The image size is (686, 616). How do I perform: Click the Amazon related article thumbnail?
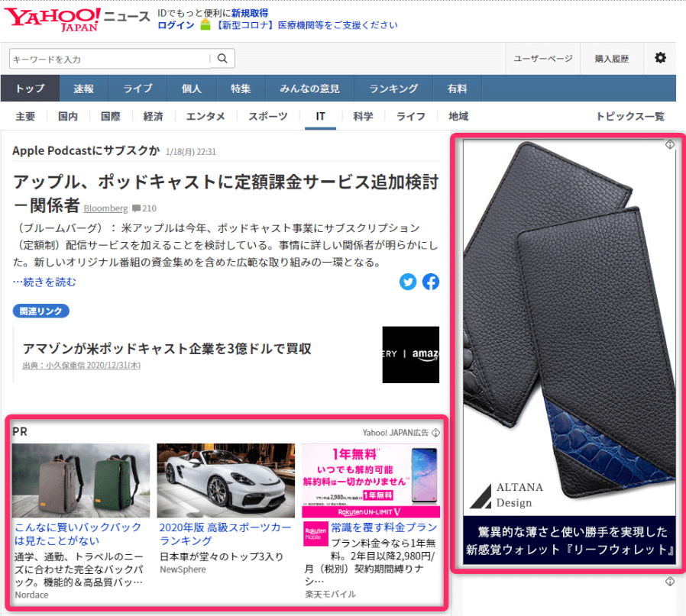411,354
